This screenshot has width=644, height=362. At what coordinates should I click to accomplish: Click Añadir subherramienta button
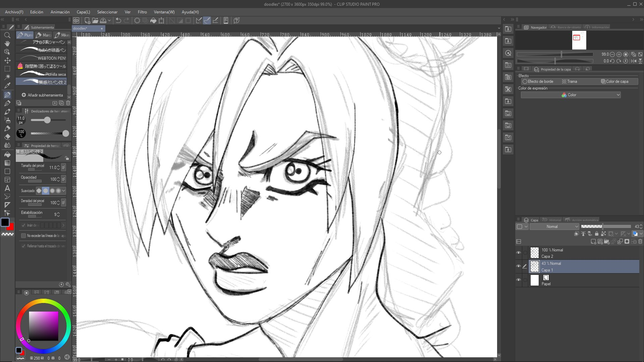pos(42,95)
